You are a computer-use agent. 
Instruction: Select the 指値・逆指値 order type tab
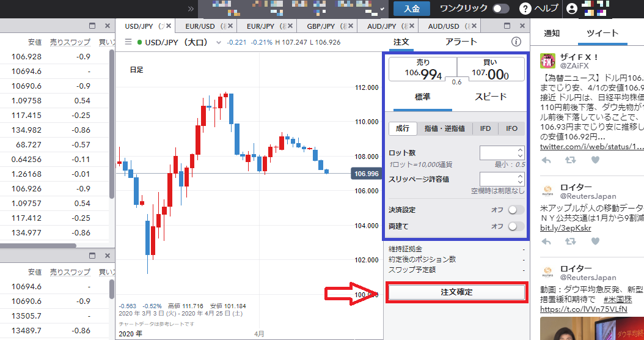tap(444, 128)
